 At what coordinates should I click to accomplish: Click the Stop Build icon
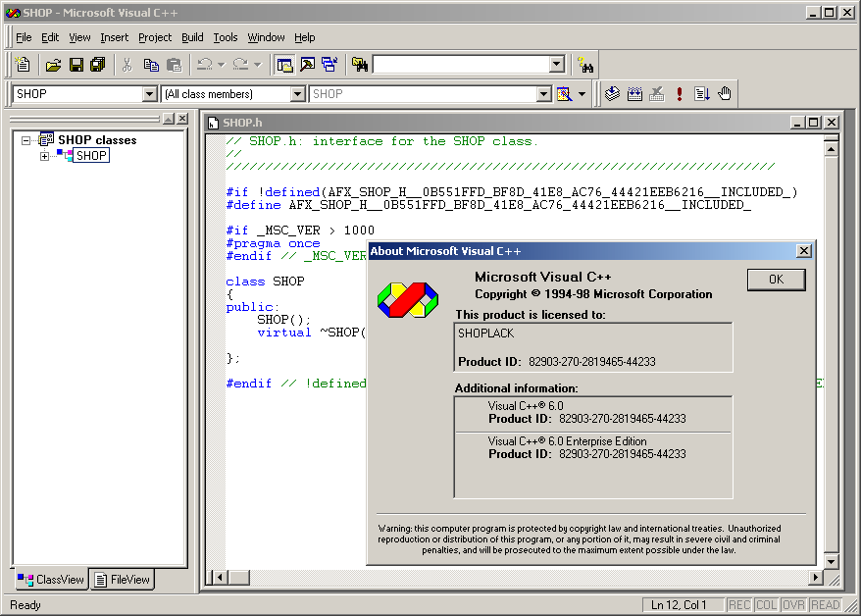click(x=657, y=94)
